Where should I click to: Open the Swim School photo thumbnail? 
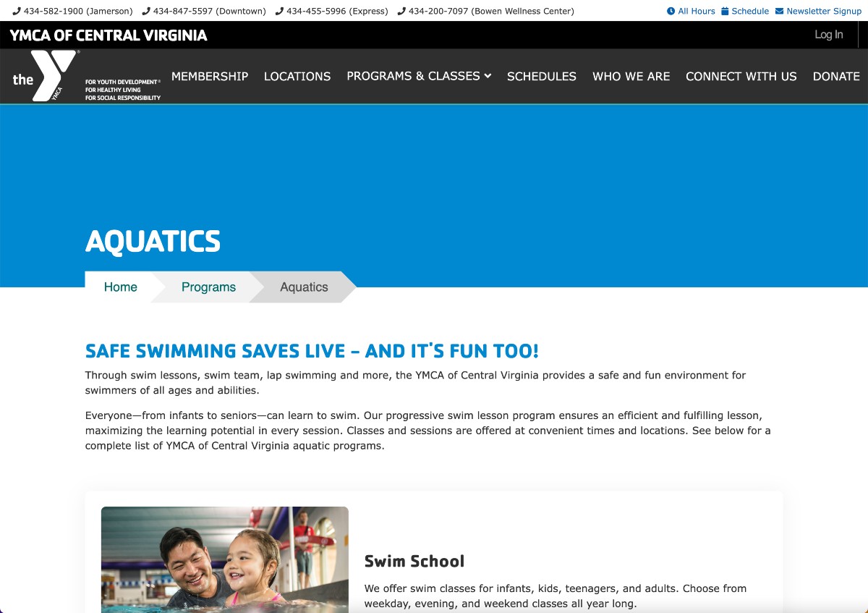click(225, 559)
